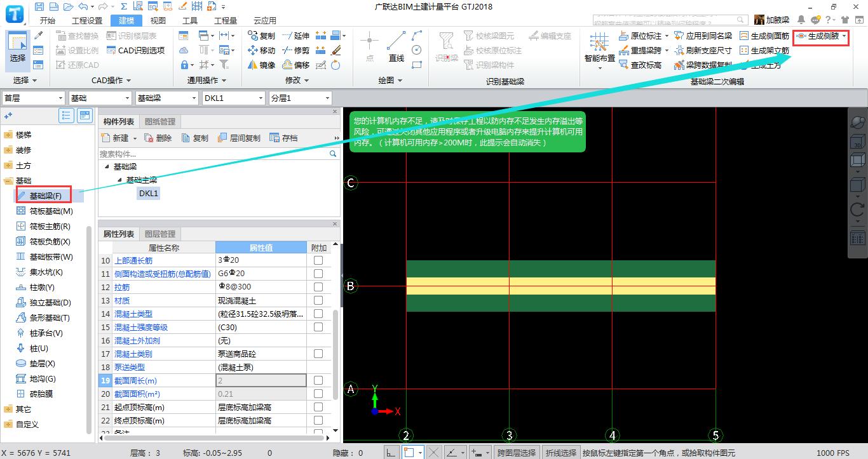Click the lock icon in 通用操作 group
This screenshot has width=868, height=459.
click(x=184, y=65)
